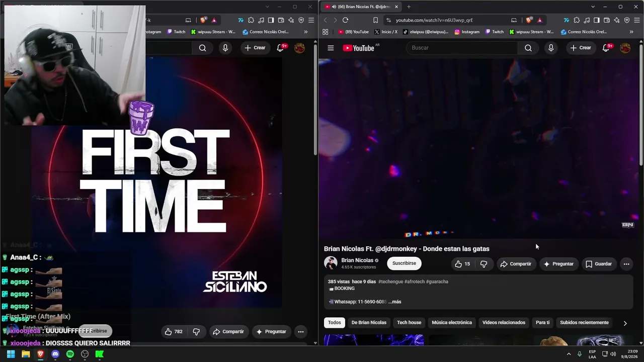This screenshot has width=644, height=362.
Task: Open more actions menu in left YouTube window
Action: 300,332
